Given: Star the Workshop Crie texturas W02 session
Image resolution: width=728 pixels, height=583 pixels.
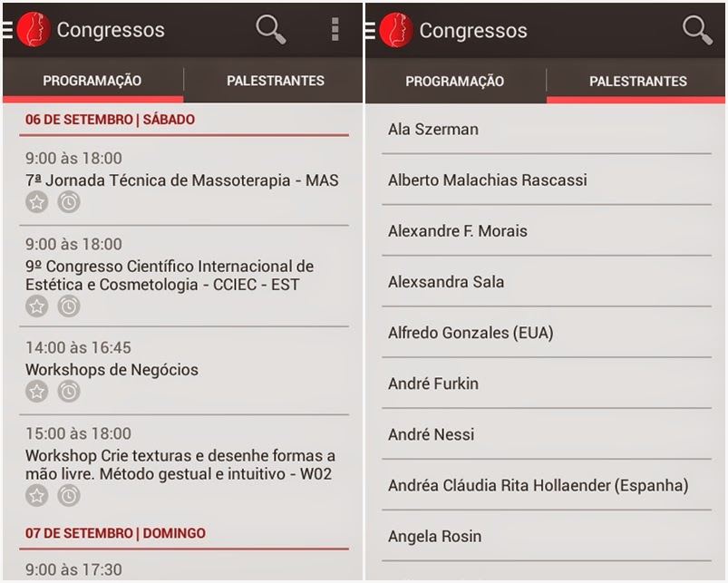Looking at the screenshot, I should click(36, 495).
